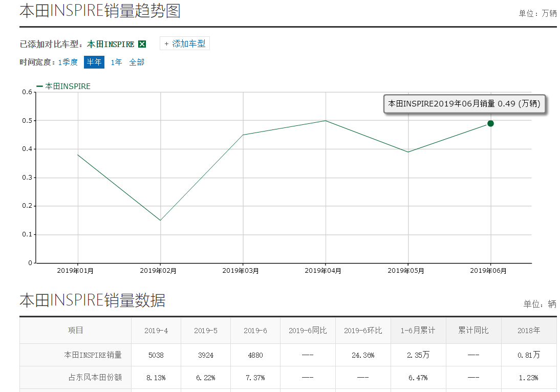This screenshot has height=392, width=560.
Task: Click the 2018年 column header
Action: [x=529, y=331]
